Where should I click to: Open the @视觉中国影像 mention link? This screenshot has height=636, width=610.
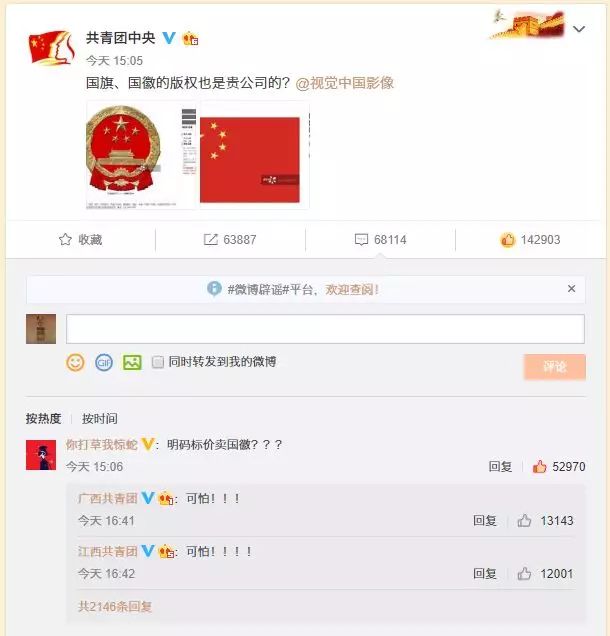[345, 83]
